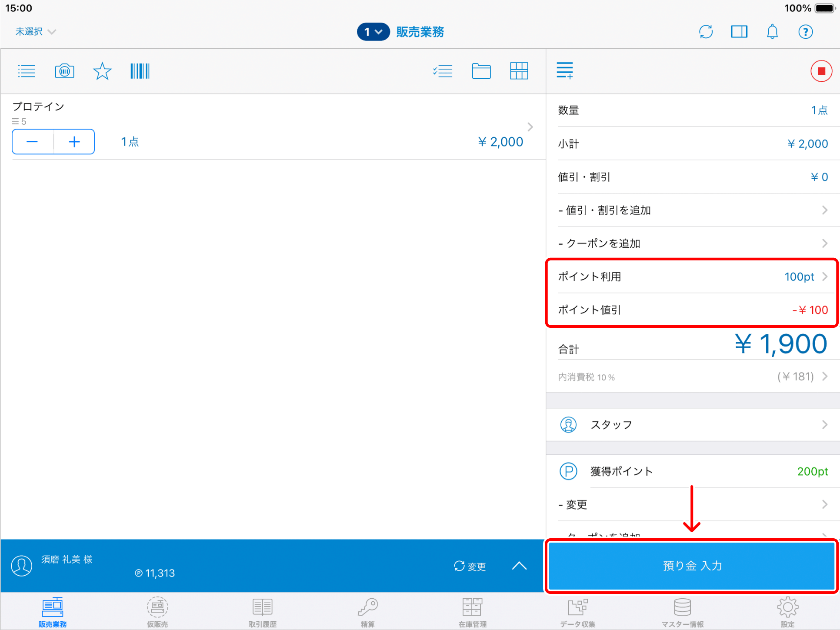Open ポイント利用 100pt row
Viewport: 840px width, 630px height.
(x=692, y=277)
